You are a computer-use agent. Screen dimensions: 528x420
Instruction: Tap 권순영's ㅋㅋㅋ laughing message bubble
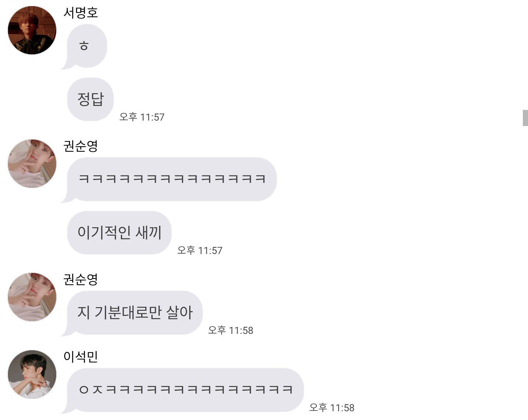point(169,180)
